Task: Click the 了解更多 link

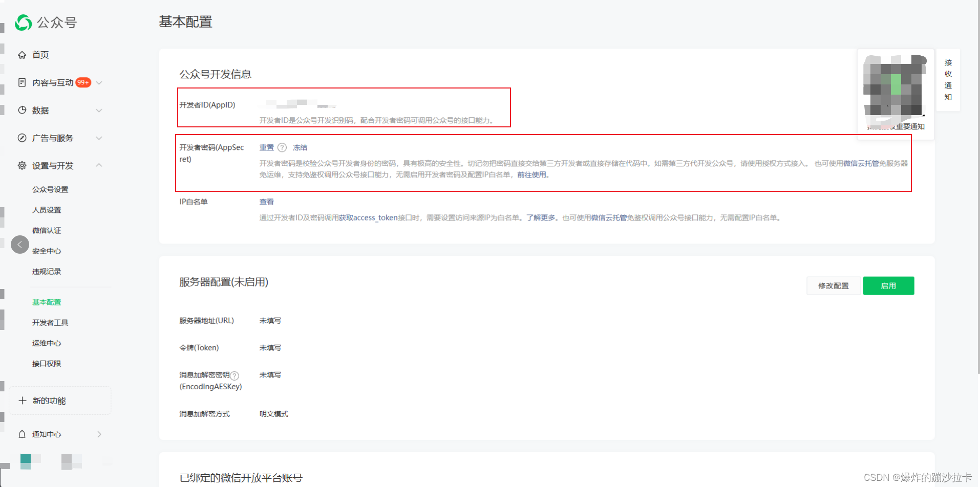Action: coord(541,217)
